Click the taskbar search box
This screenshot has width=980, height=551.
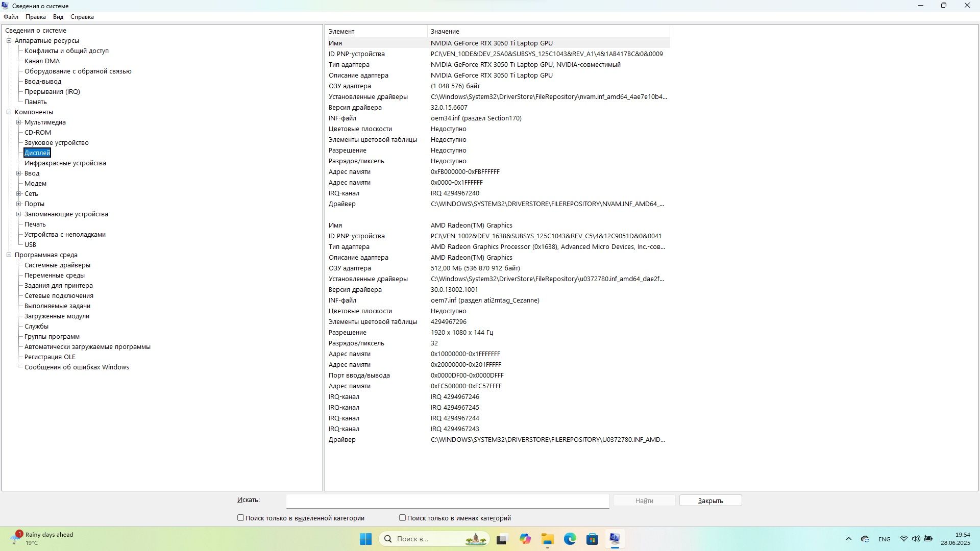tap(434, 539)
